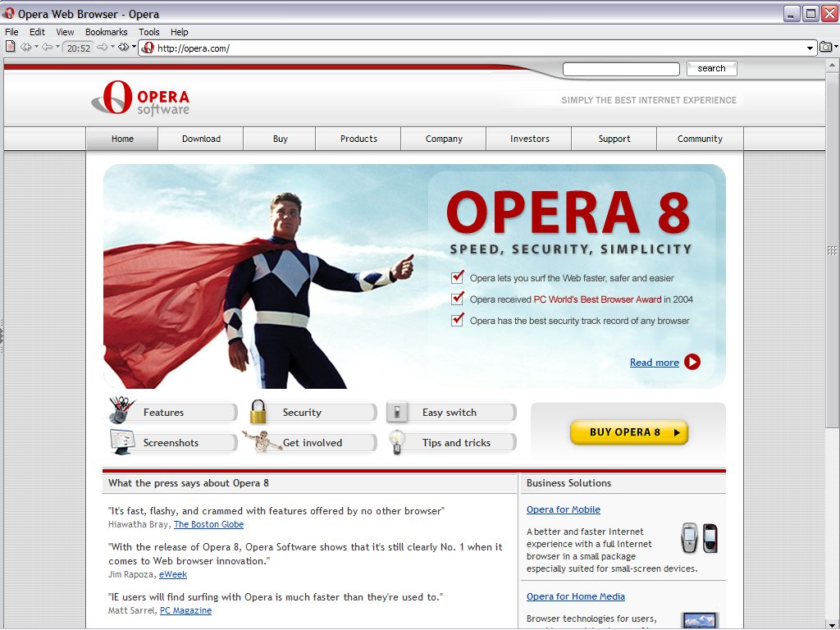Click the forward arrow navigation icon

pyautogui.click(x=102, y=47)
